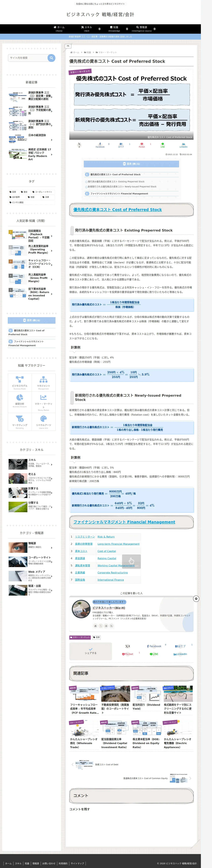Expand スキル Skill menu dropdown arrow
Image resolution: width=212 pixels, height=868 pixels.
coord(99,29)
